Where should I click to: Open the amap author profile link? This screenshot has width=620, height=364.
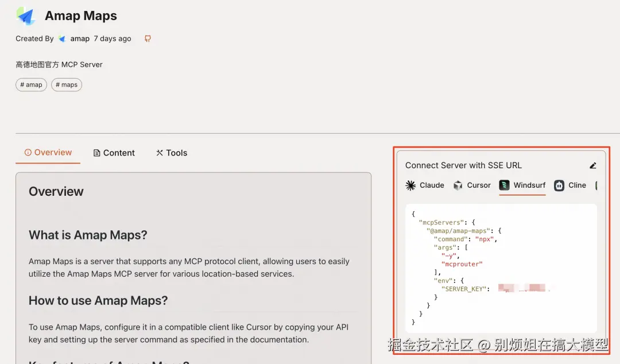click(80, 38)
